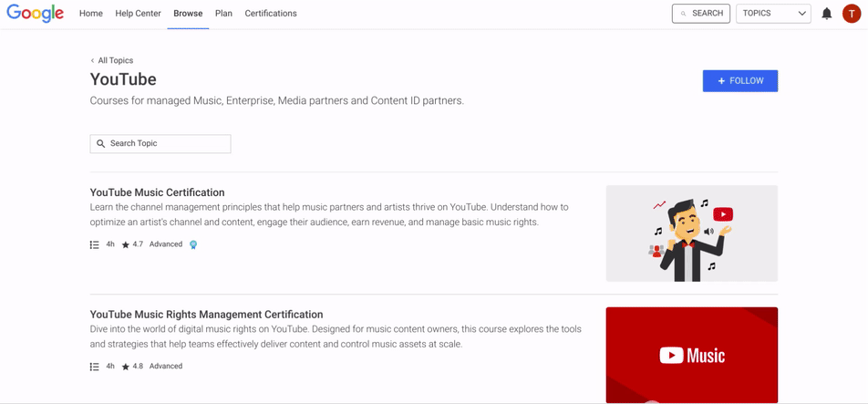Click '4h' under YouTube Music Certification

(x=110, y=244)
